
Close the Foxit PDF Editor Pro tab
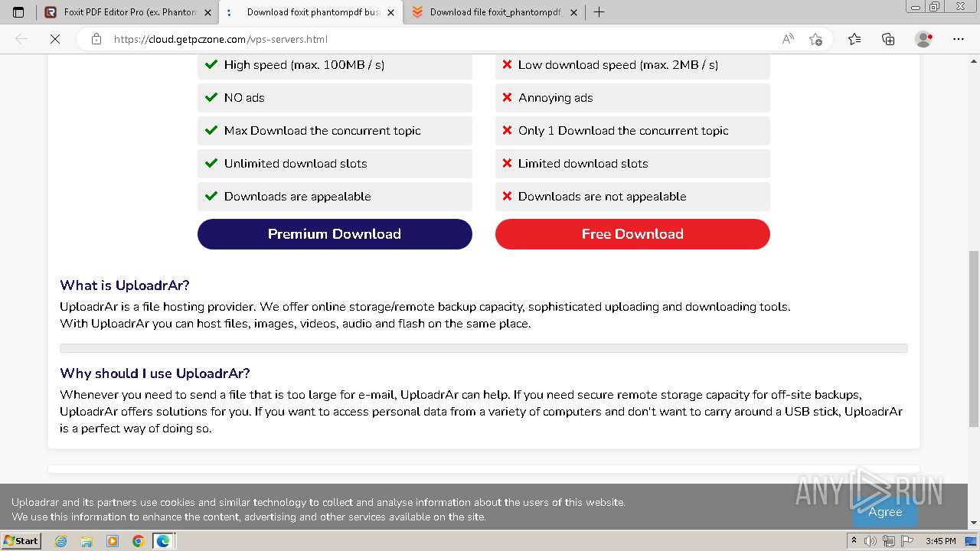click(x=207, y=12)
